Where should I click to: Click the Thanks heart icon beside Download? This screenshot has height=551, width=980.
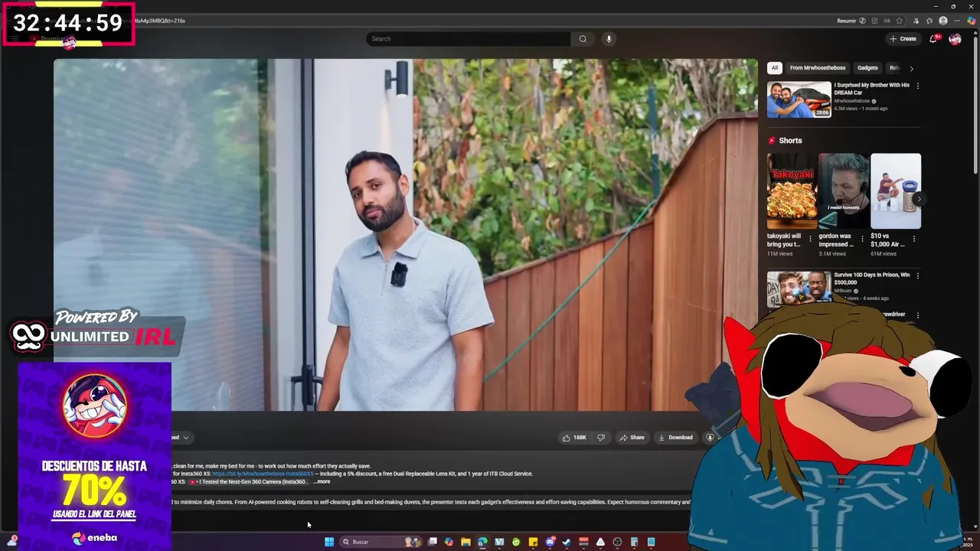click(710, 438)
